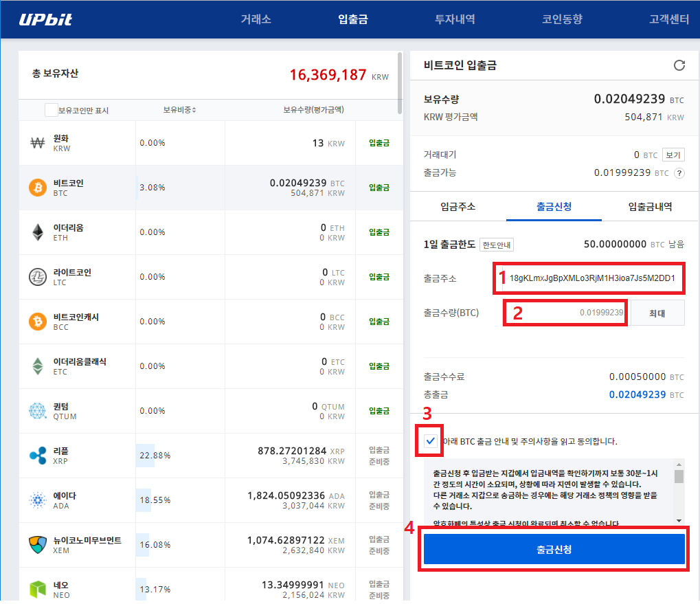This screenshot has width=700, height=604.
Task: Click the blue 출금신청 submit button
Action: click(554, 549)
